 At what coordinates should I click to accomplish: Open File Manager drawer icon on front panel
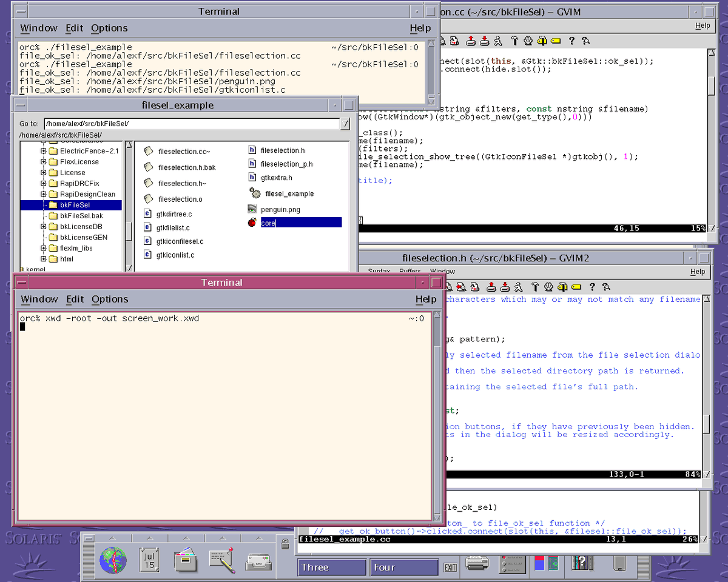point(185,560)
